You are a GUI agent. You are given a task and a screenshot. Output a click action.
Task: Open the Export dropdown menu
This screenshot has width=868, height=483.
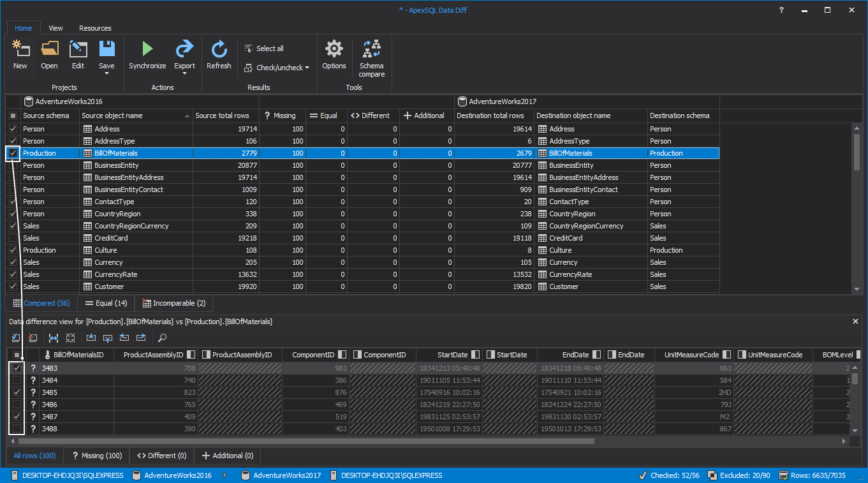pos(184,73)
